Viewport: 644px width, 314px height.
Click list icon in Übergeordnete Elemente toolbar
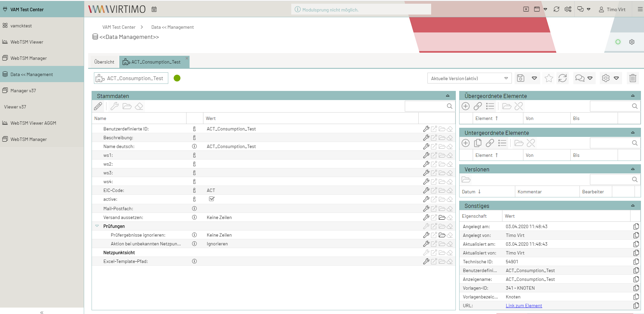tap(490, 106)
